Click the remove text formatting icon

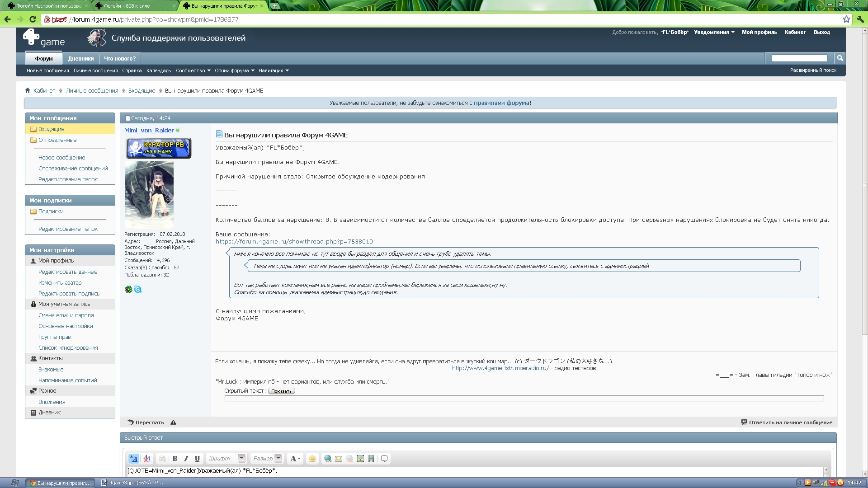pyautogui.click(x=147, y=459)
